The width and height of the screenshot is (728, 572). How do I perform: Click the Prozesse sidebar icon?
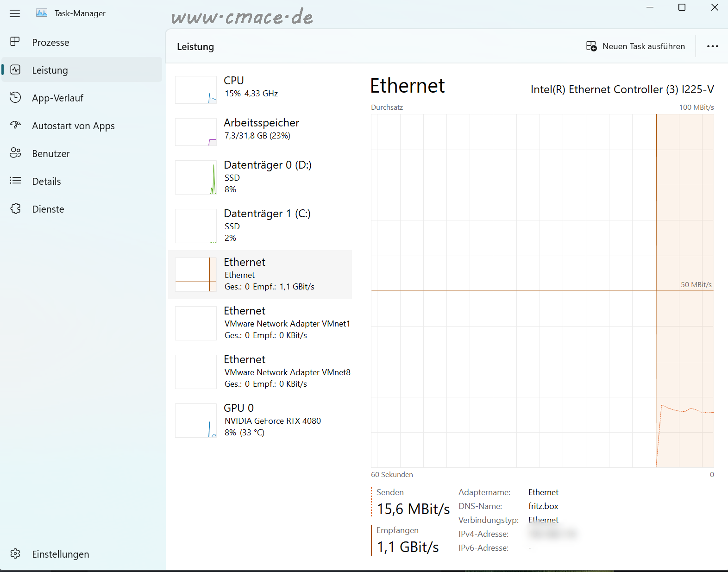(15, 42)
